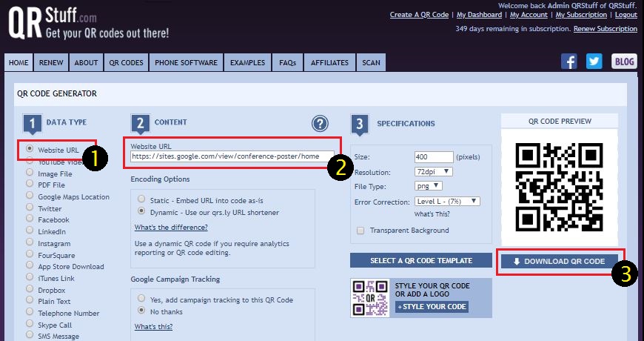Screen dimensions: 644x341
Task: Open the My Dashboard link
Action: [x=480, y=14]
